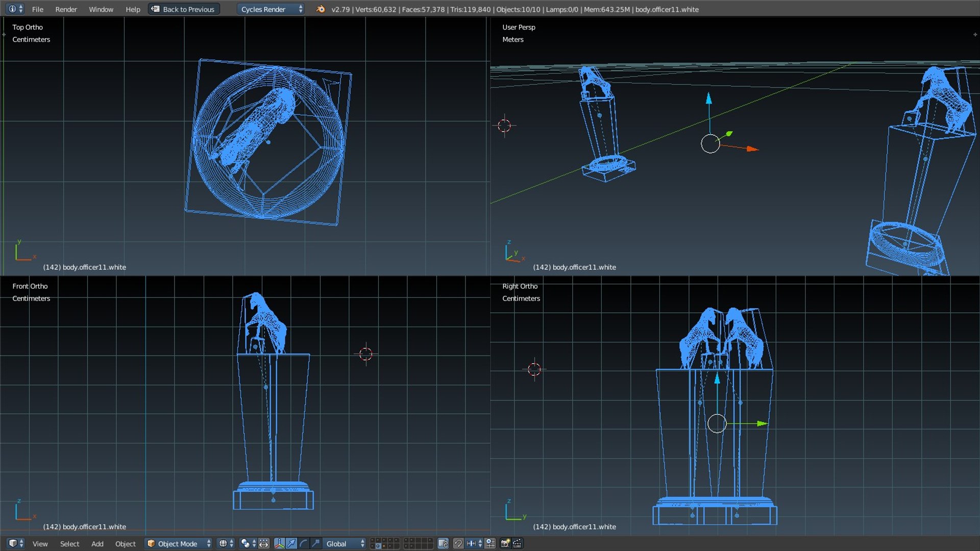Toggle manipulate center points button
Screen dimensions: 980x551
[263, 543]
